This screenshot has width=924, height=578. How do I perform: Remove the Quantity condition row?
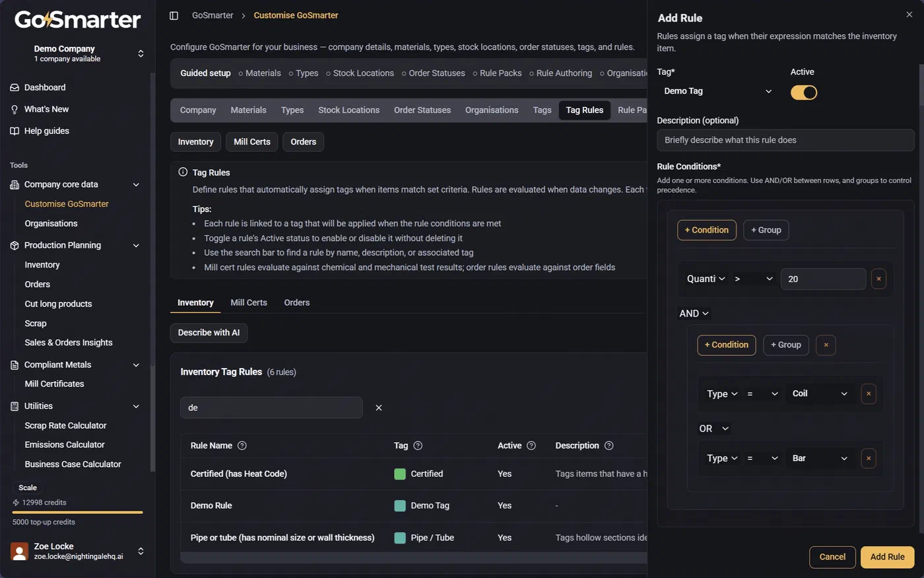coord(878,279)
